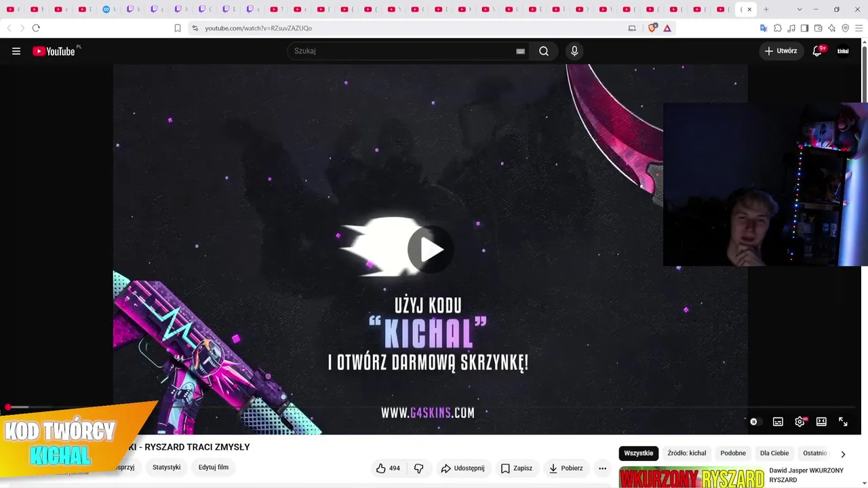868x488 pixels.
Task: Open Brave VPN shield icon
Action: pos(845,28)
